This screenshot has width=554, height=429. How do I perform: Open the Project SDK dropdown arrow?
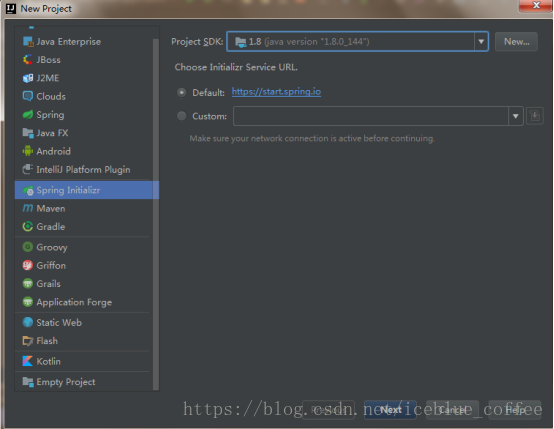[x=481, y=42]
